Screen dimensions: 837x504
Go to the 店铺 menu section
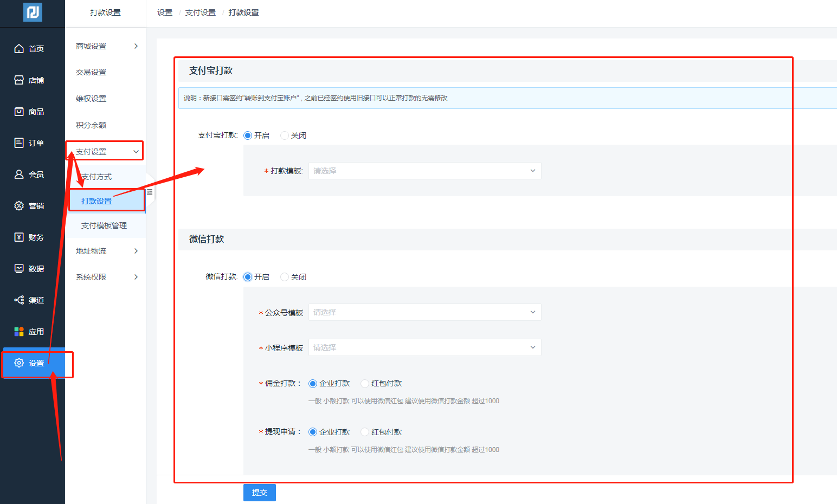tap(33, 80)
